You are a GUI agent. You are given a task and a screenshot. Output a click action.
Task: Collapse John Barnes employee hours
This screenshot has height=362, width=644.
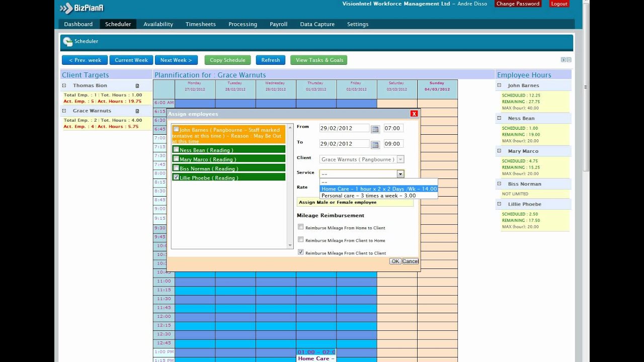point(499,85)
